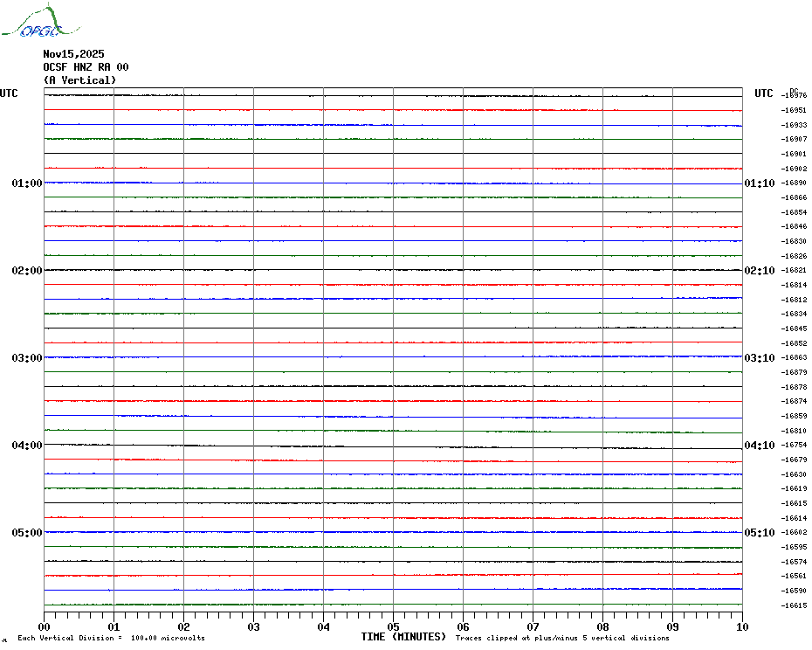The width and height of the screenshot is (812, 650).
Task: Click the 03:00 hour label
Action: pyautogui.click(x=27, y=357)
